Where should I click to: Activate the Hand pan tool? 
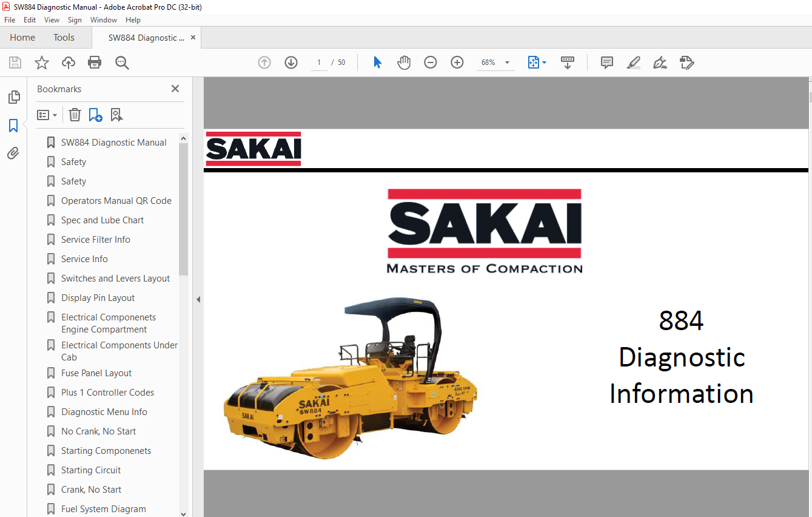pyautogui.click(x=404, y=63)
